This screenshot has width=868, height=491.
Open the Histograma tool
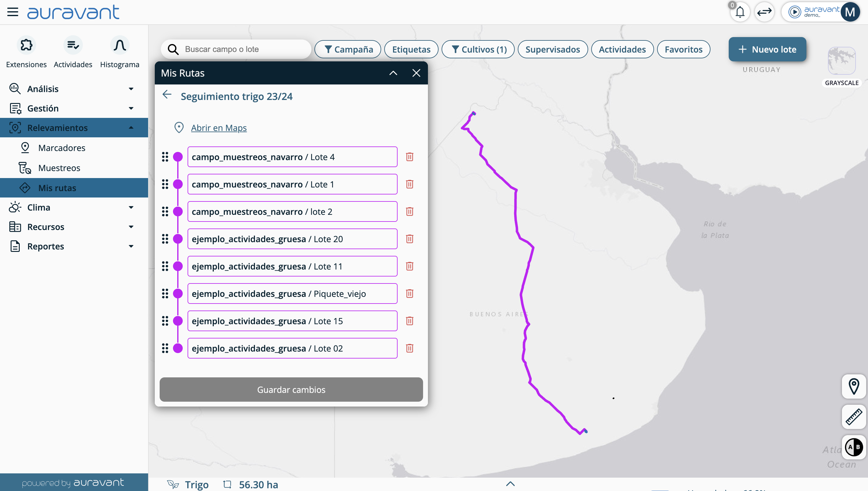[120, 45]
